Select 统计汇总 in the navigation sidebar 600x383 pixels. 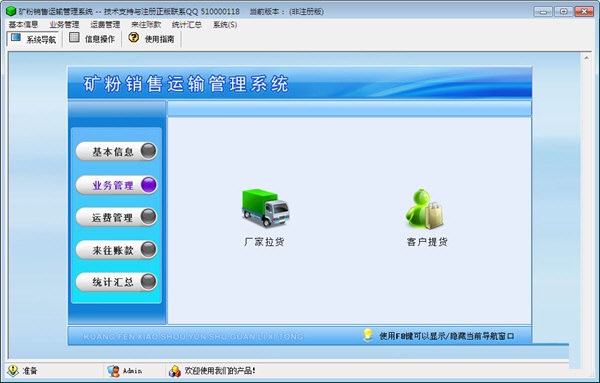[116, 282]
